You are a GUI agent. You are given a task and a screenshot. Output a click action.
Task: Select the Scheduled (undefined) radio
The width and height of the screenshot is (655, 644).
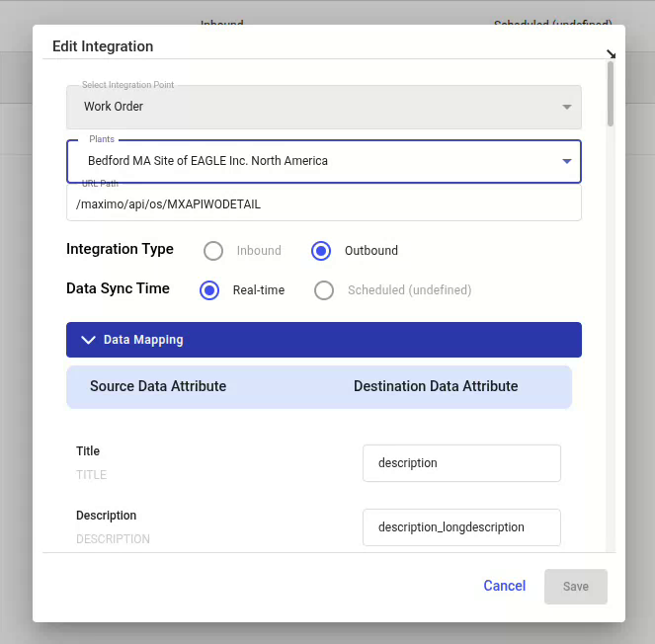[324, 290]
